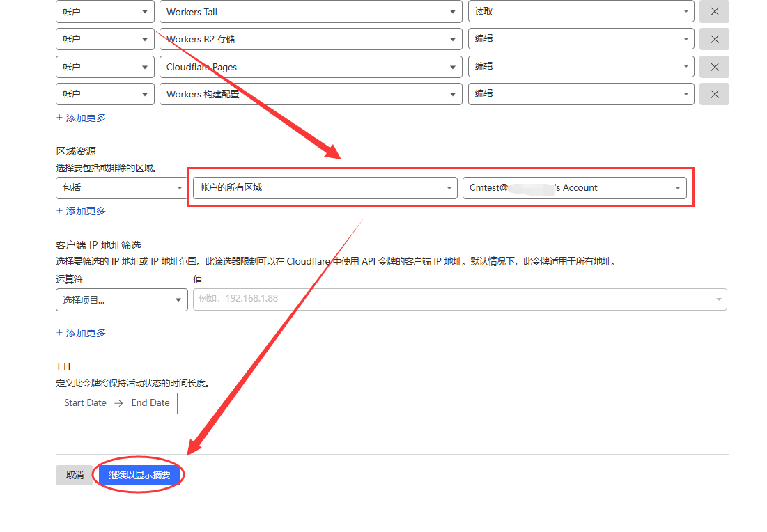Click the IP address value input field
The width and height of the screenshot is (767, 532).
[453, 299]
